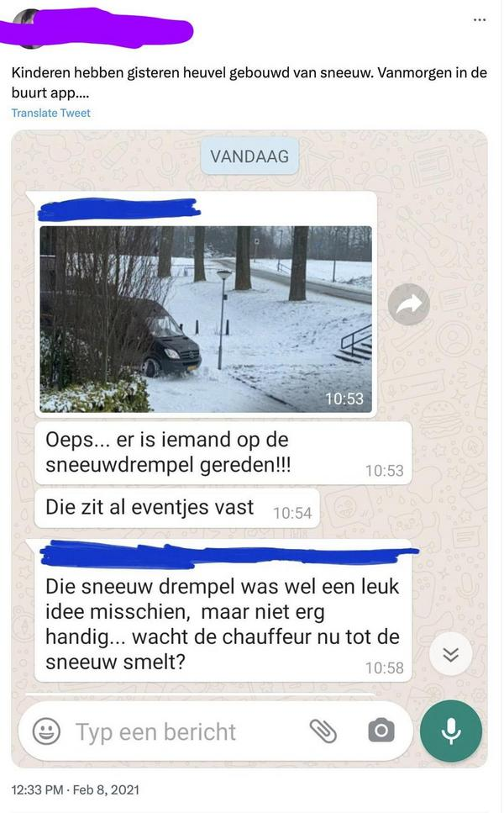Tap the green microphone voice message button

pyautogui.click(x=450, y=731)
